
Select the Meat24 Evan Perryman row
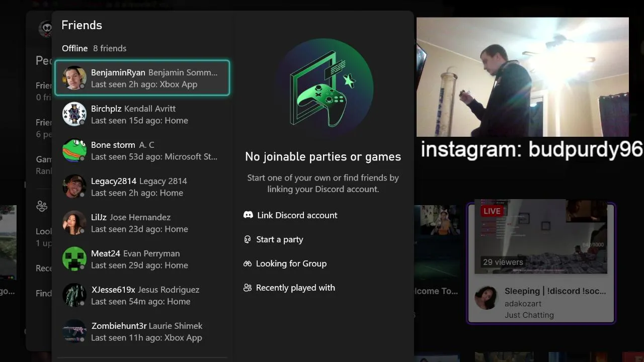click(142, 259)
